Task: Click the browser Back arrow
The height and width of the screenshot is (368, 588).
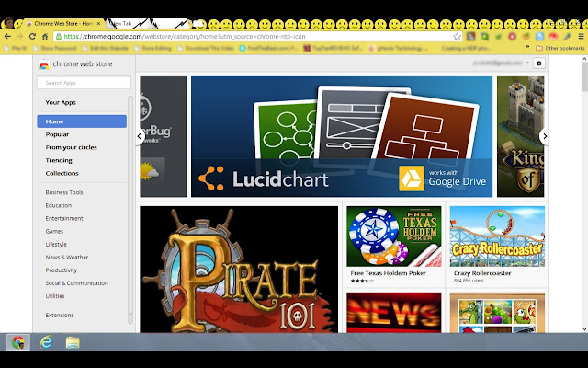Action: coord(7,37)
